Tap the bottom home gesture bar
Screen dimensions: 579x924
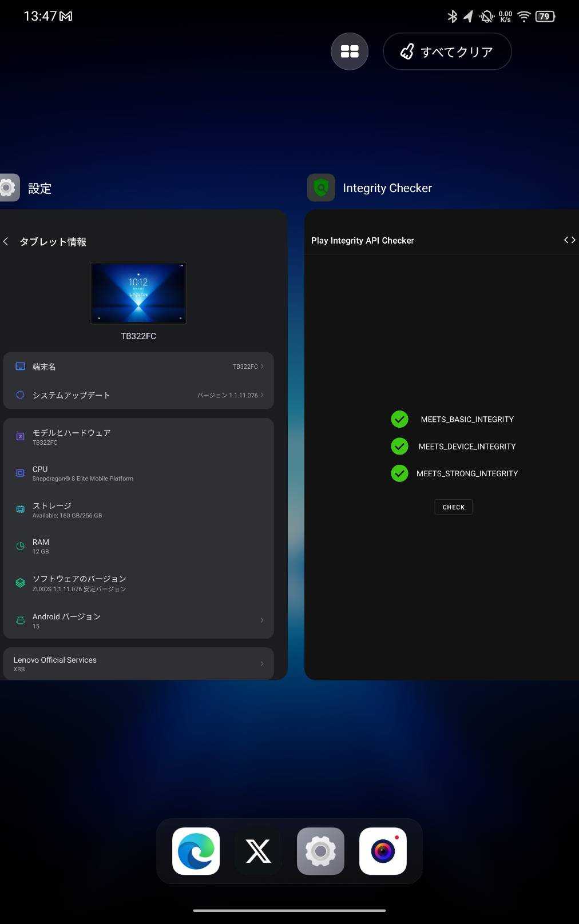(x=289, y=910)
